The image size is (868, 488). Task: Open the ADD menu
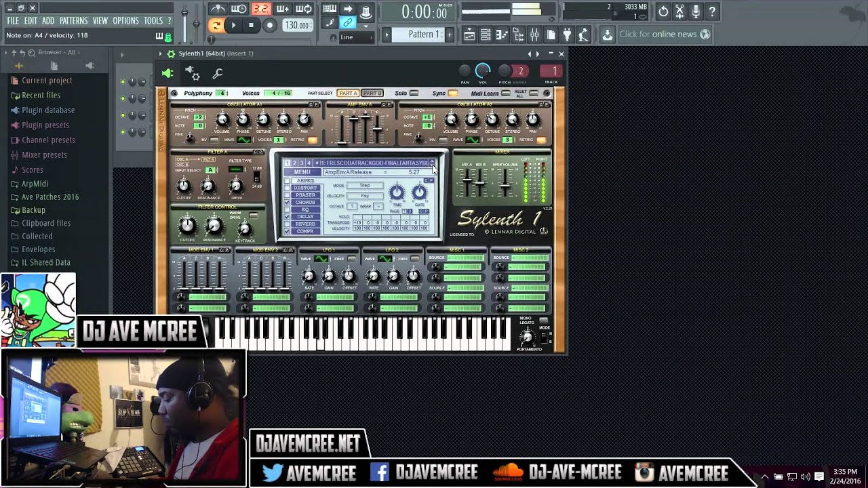pos(48,21)
